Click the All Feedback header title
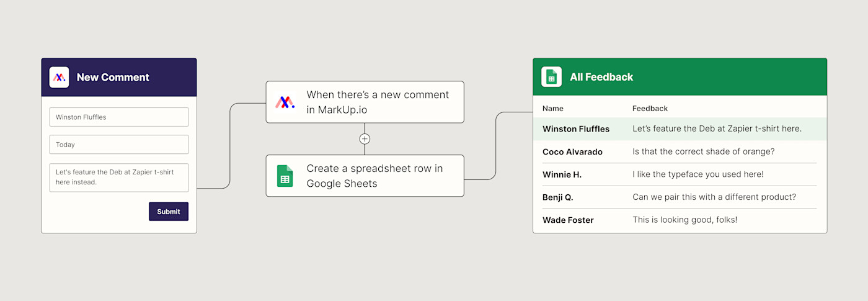Image resolution: width=868 pixels, height=301 pixels. point(601,77)
